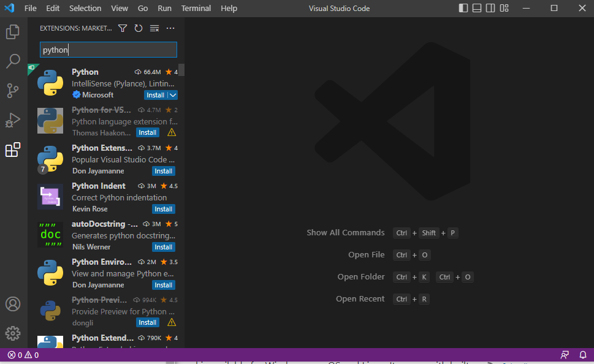Click the EXTENSIONS: MARKET... panel title
This screenshot has height=364, width=594.
pyautogui.click(x=76, y=28)
